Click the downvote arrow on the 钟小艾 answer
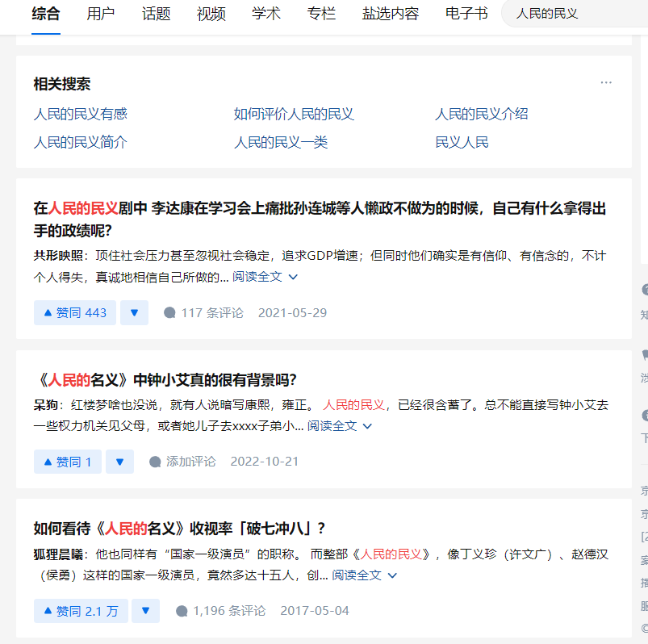Viewport: 648px width, 644px height. (119, 461)
